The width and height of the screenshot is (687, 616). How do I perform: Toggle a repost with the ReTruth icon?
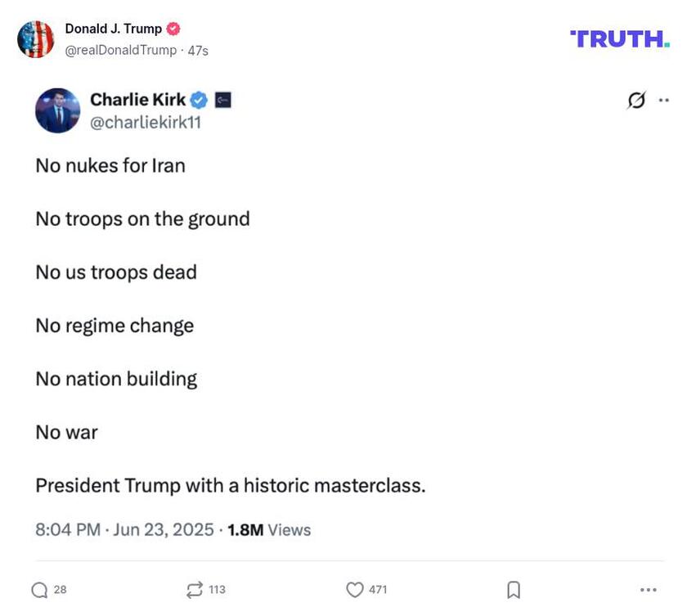coord(194,588)
